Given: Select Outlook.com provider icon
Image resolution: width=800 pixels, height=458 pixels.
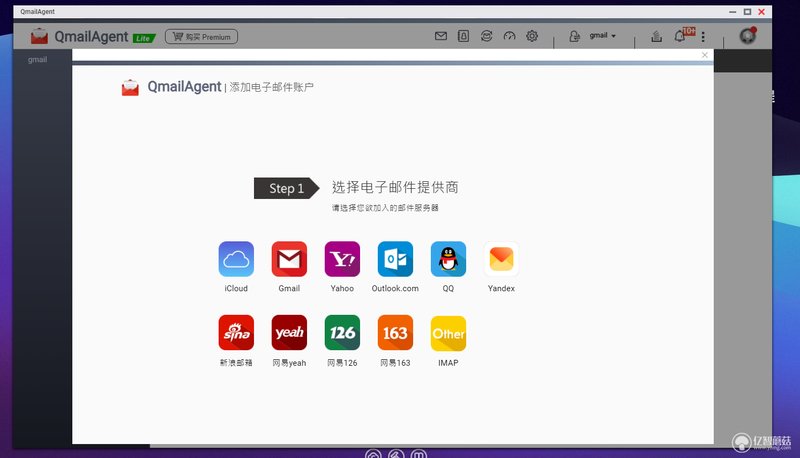Looking at the screenshot, I should click(x=395, y=259).
